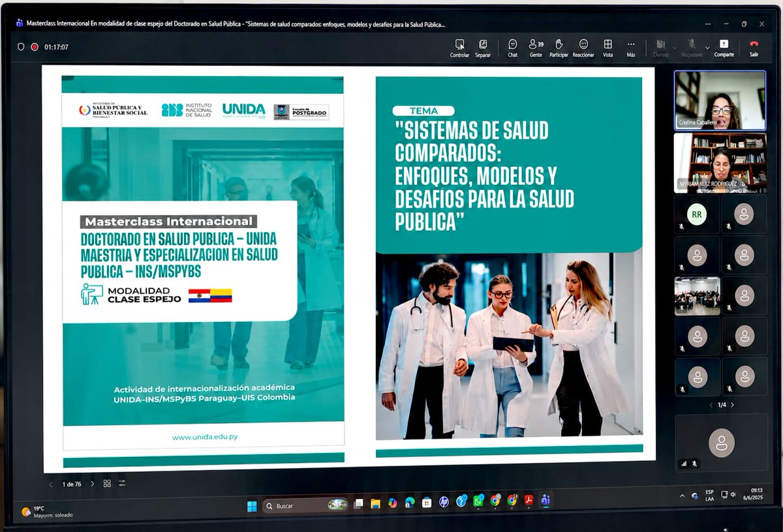Open the weather widget showing 19°C
This screenshot has height=532, width=783.
(x=46, y=512)
